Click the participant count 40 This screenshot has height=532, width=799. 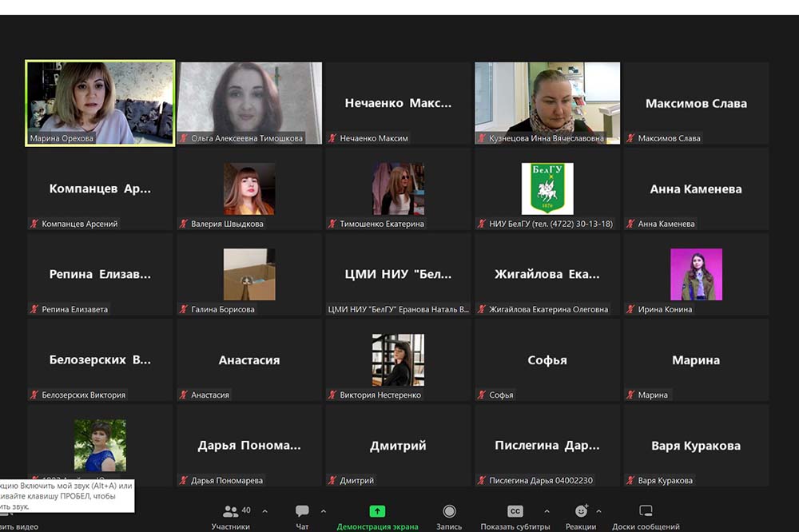point(246,510)
